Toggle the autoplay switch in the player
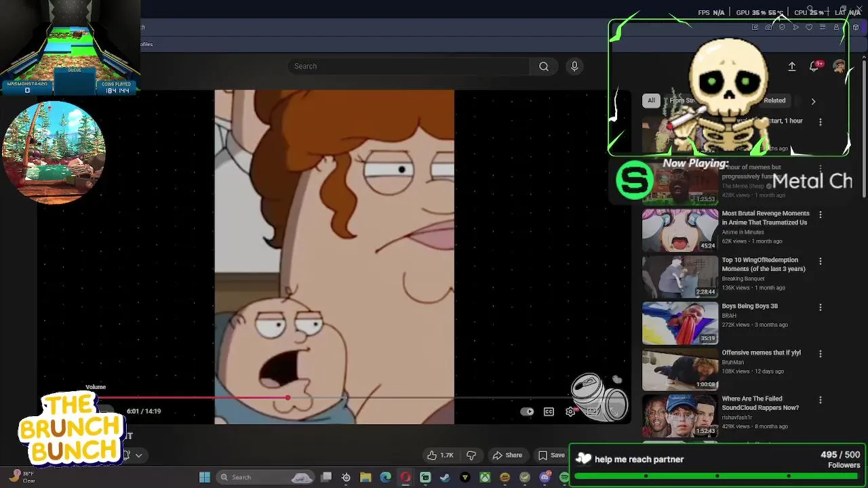Viewport: 868px width, 488px height. pyautogui.click(x=527, y=411)
